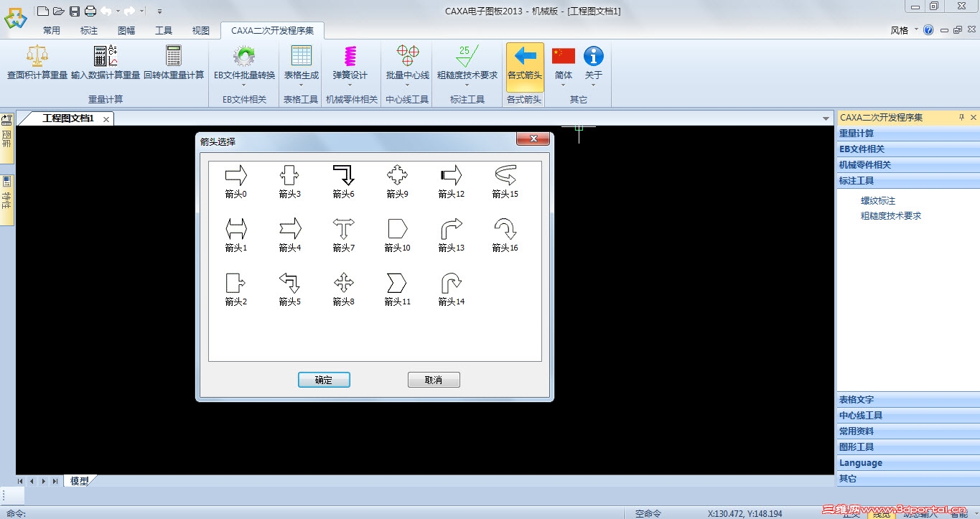Select arrow style 箭头5
The height and width of the screenshot is (519, 980).
(x=289, y=289)
